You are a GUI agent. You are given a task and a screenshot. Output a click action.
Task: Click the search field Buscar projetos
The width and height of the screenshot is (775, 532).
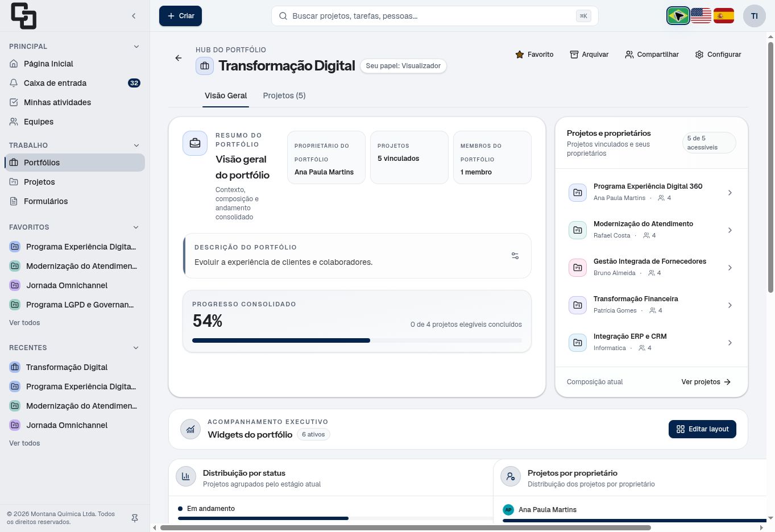click(x=435, y=16)
